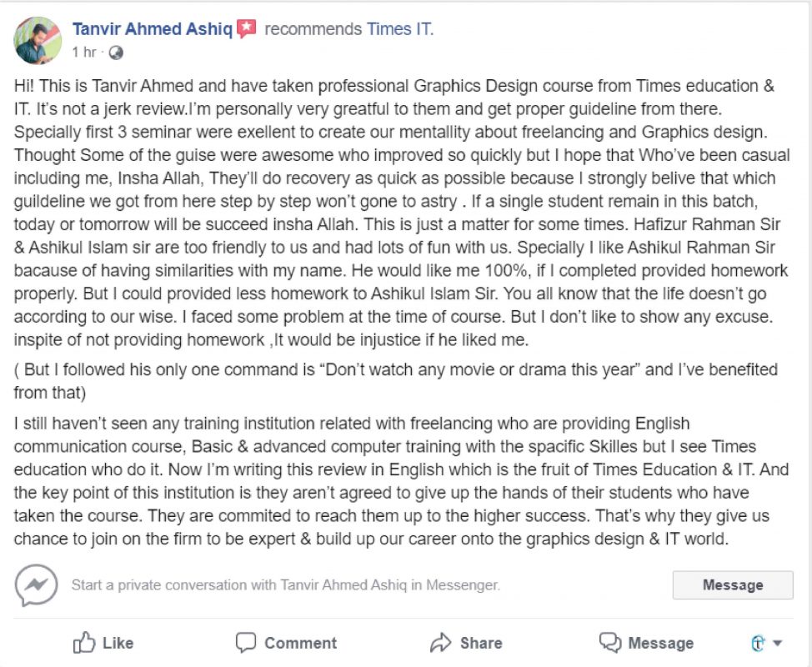812x667 pixels.
Task: Click the Share arrow icon
Action: pyautogui.click(x=440, y=643)
